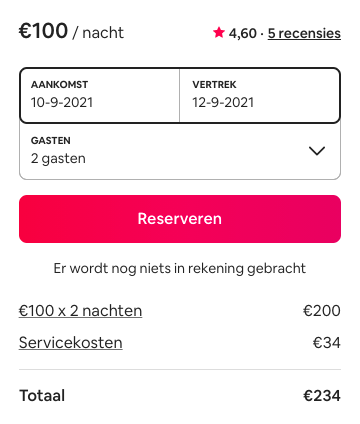This screenshot has height=424, width=360.
Task: Open the €100 x 2 nachten price breakdown
Action: [80, 311]
